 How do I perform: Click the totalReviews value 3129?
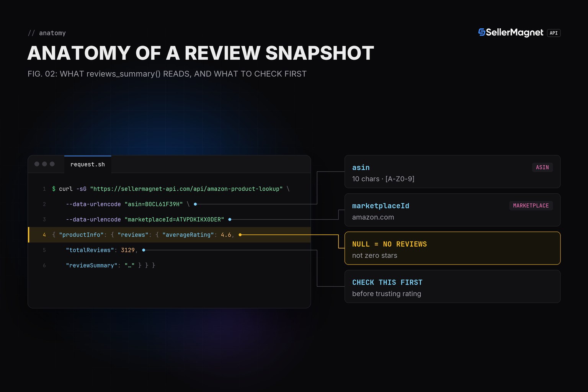128,250
